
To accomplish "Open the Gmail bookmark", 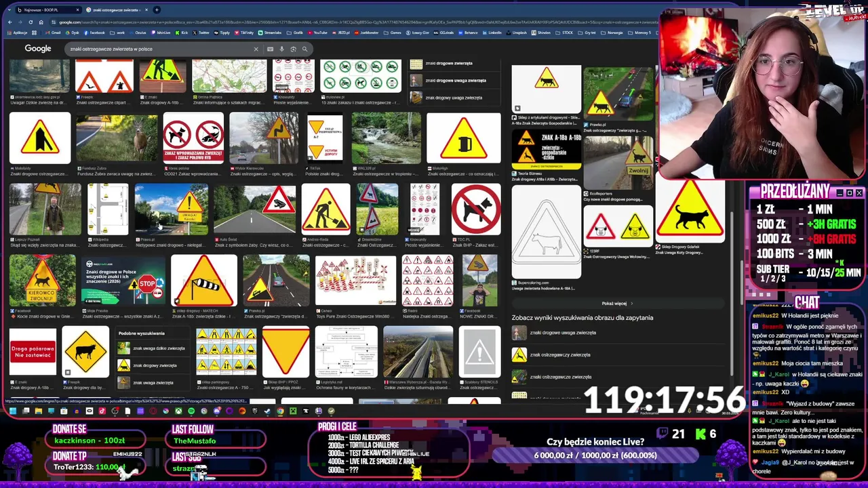I will [53, 33].
